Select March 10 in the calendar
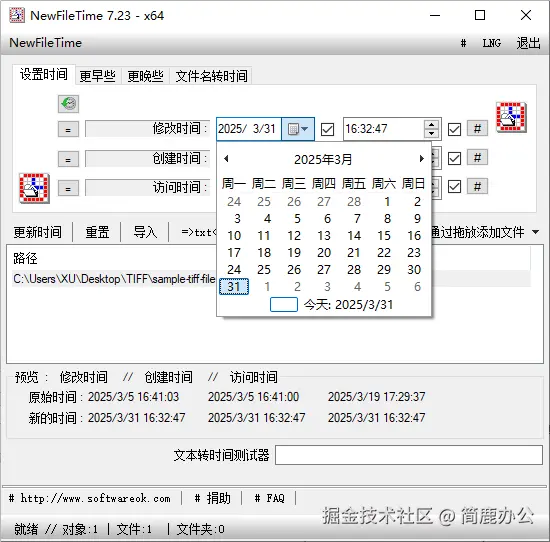 click(x=234, y=235)
